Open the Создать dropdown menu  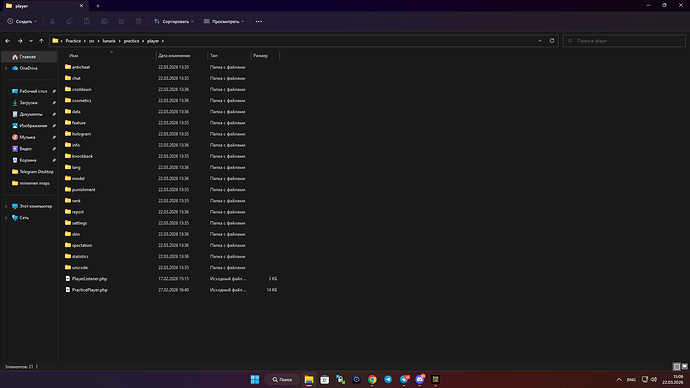point(22,21)
